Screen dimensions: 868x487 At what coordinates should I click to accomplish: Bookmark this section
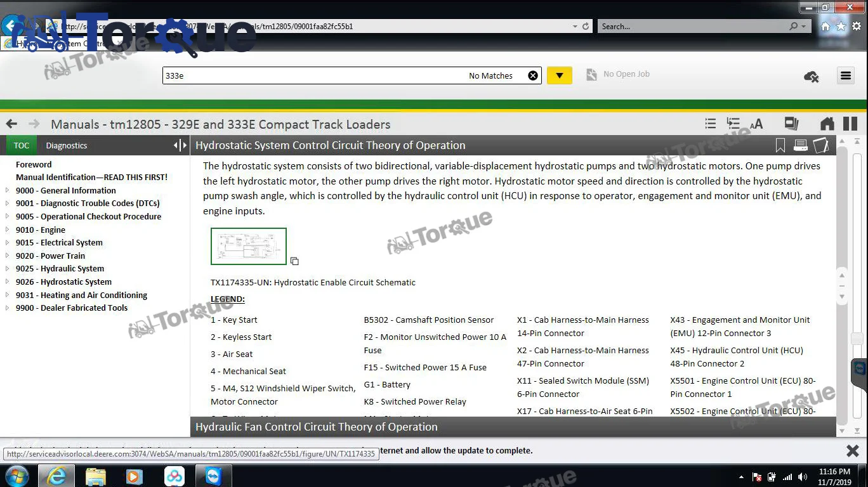pos(780,146)
